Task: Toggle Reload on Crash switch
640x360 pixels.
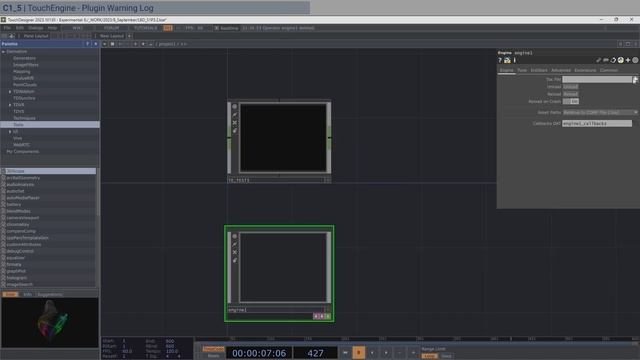Action: click(571, 101)
